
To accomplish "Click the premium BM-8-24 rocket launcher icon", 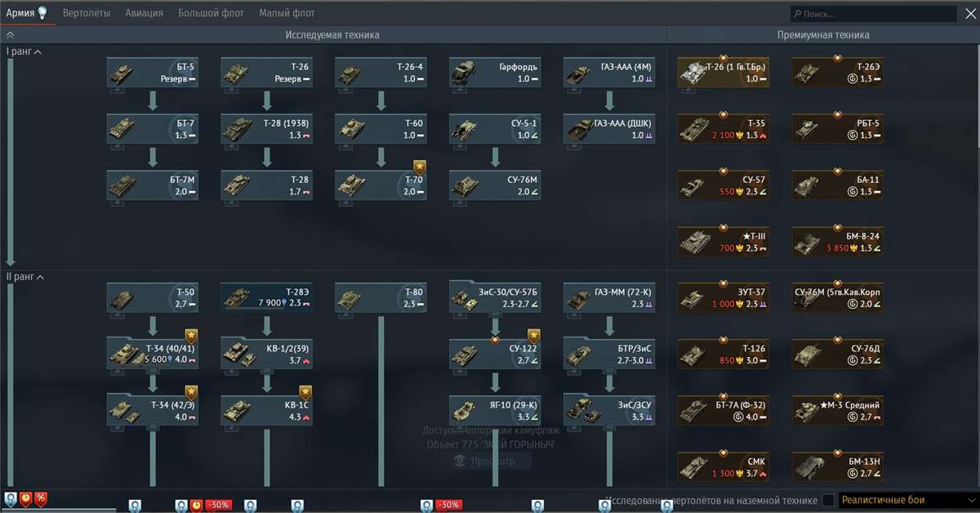I will point(837,240).
